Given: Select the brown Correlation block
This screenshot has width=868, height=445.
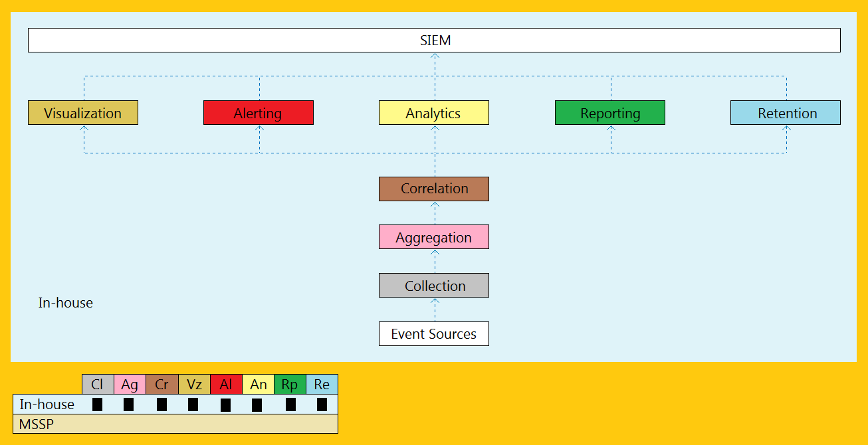Looking at the screenshot, I should click(x=434, y=189).
